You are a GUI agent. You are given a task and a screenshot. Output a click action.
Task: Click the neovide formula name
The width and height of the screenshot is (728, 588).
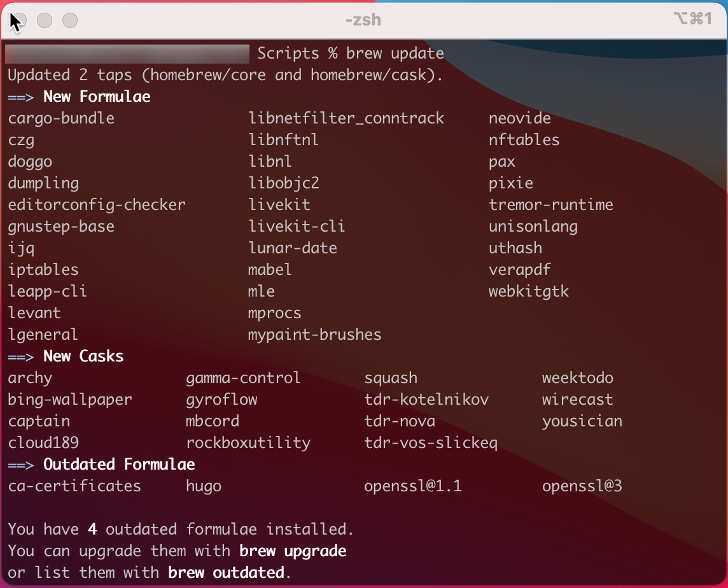click(x=520, y=118)
